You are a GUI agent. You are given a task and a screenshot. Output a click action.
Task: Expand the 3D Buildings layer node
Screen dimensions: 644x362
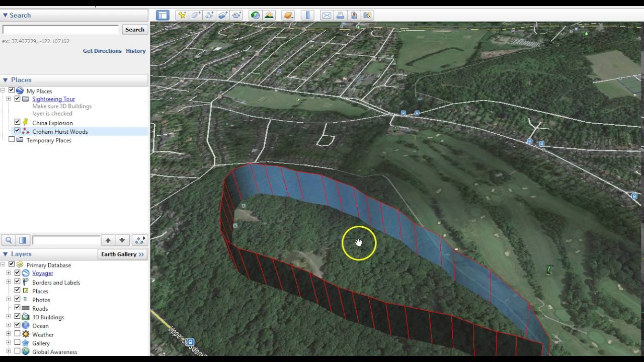click(9, 317)
